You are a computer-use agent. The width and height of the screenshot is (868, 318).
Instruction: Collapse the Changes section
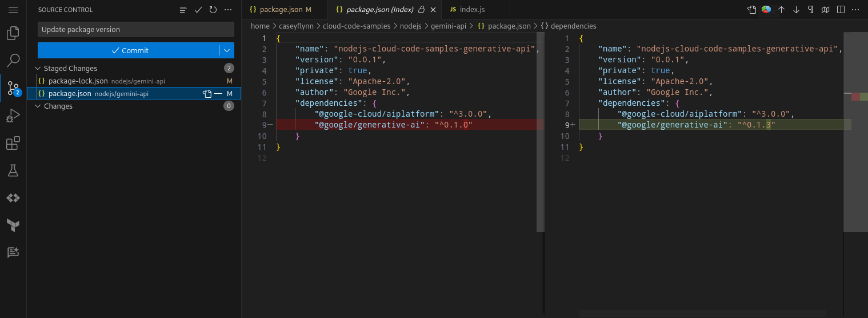click(x=38, y=106)
